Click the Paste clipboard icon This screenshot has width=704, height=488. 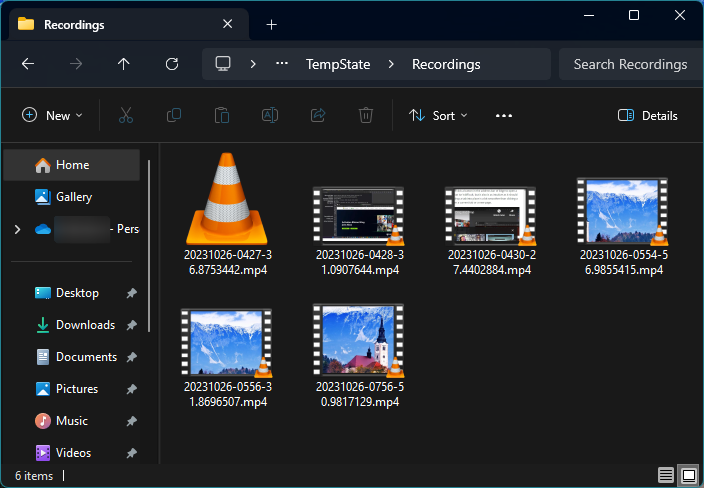pyautogui.click(x=222, y=115)
